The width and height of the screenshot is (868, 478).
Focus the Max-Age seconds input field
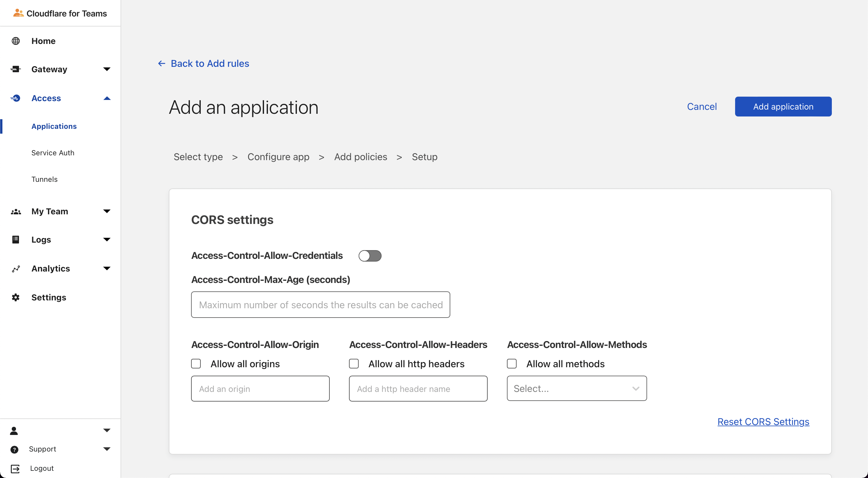point(320,305)
